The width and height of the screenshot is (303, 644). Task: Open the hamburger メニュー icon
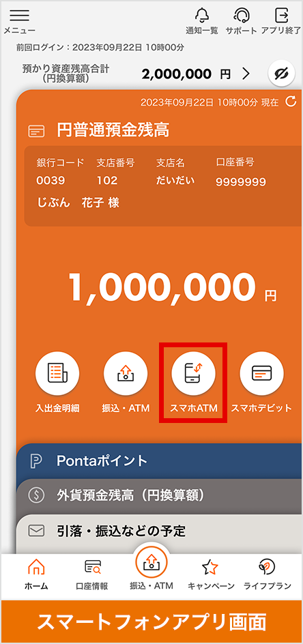click(19, 15)
